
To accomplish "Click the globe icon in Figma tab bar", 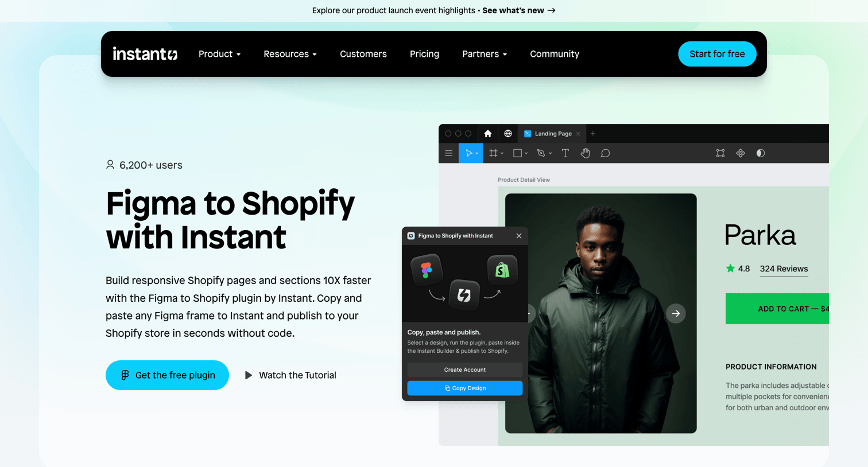I will click(508, 134).
